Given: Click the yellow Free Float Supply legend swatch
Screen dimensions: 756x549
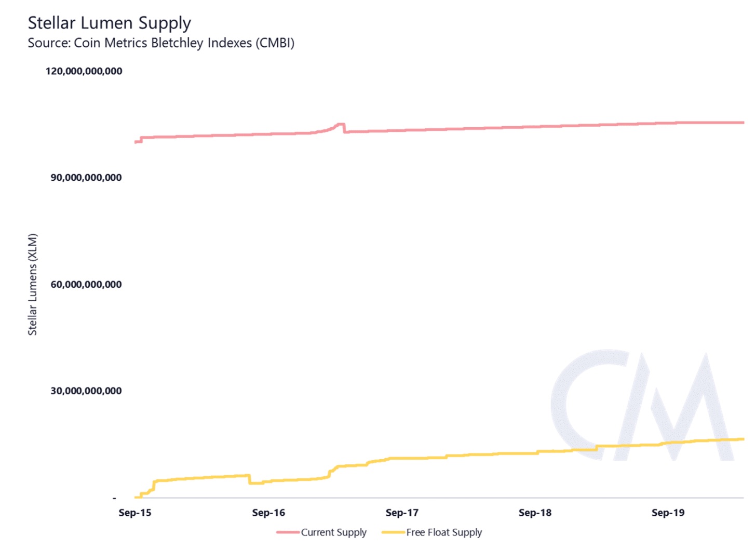Looking at the screenshot, I should pos(393,532).
